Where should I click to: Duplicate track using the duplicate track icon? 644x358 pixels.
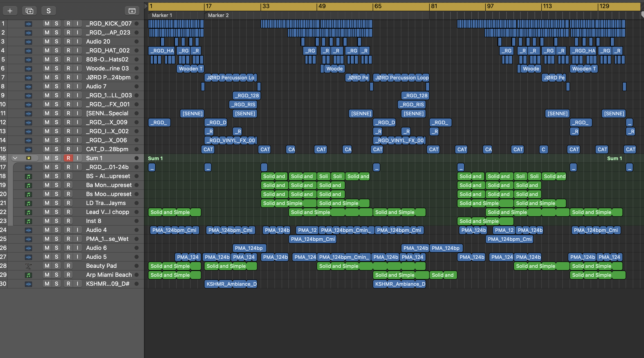click(29, 11)
